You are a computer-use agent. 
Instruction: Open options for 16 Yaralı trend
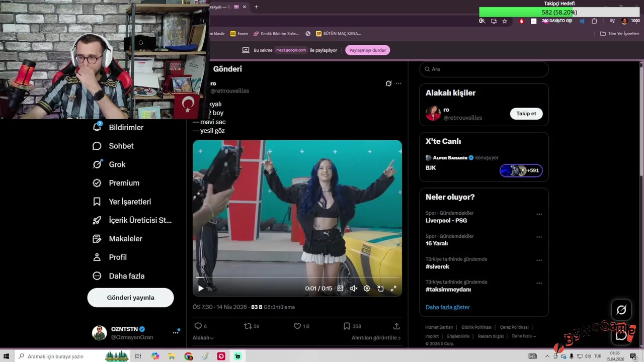(539, 237)
